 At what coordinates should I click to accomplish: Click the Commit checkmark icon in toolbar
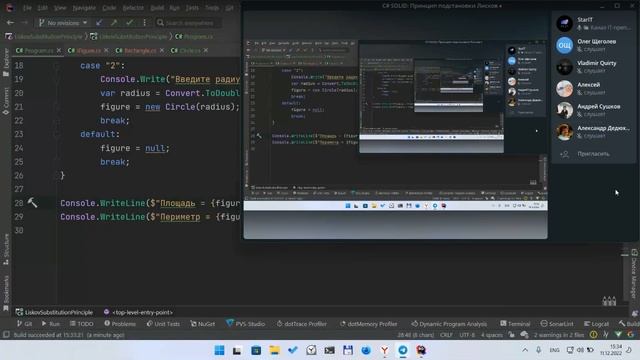click(130, 22)
